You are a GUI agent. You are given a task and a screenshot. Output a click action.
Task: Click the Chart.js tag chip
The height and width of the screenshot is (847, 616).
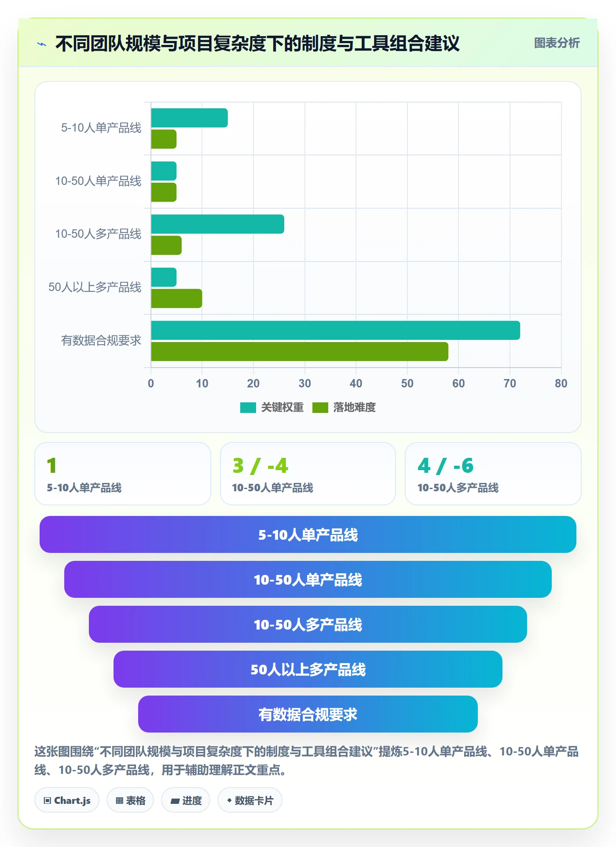pos(67,800)
